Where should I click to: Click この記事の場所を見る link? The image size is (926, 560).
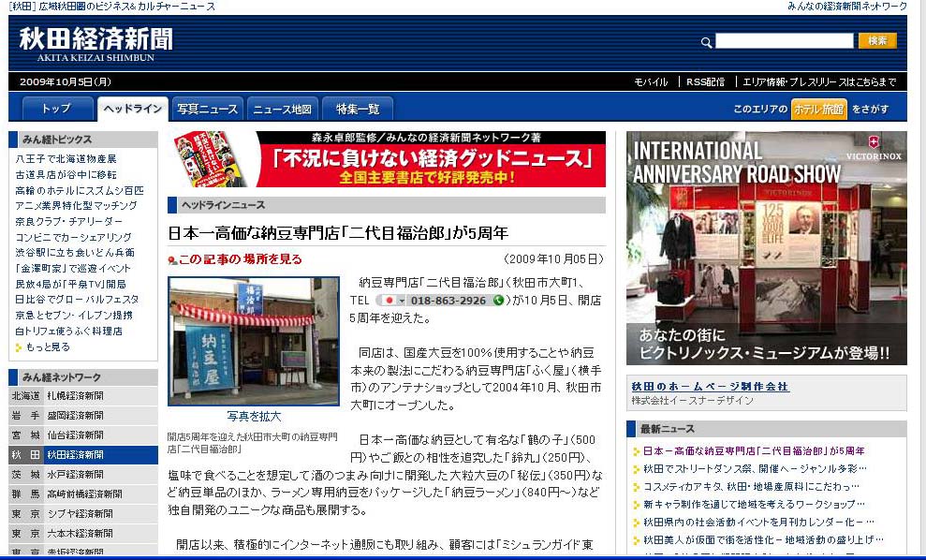click(x=241, y=259)
